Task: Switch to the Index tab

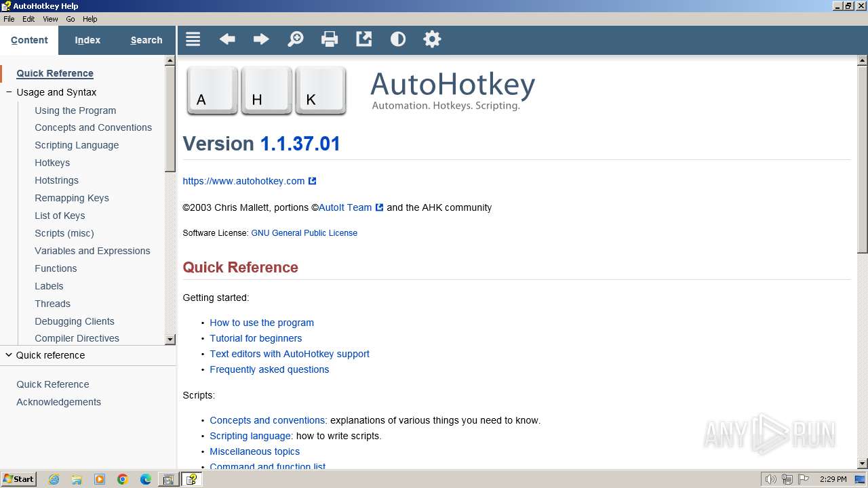Action: [87, 40]
